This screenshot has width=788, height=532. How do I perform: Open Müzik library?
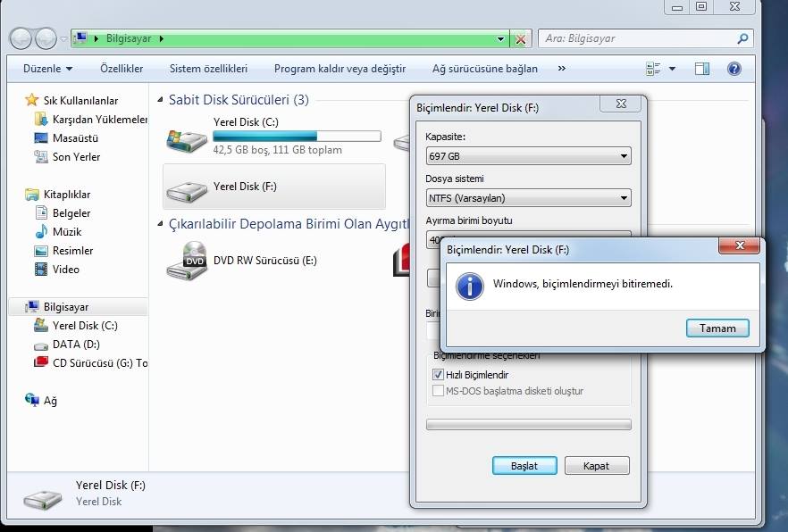pos(67,232)
